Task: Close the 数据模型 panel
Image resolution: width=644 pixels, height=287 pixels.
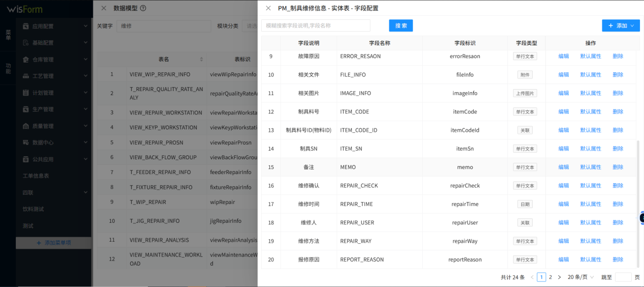Action: (x=104, y=8)
